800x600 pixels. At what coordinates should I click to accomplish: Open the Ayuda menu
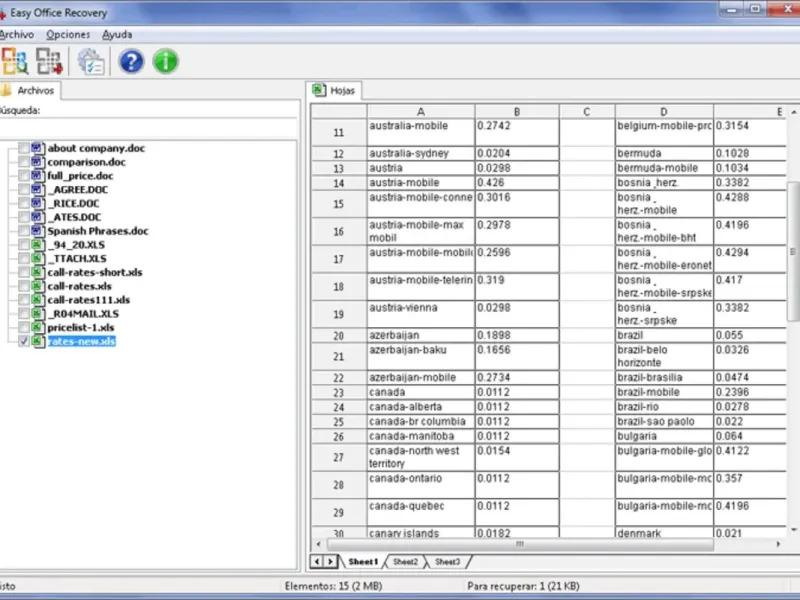tap(117, 34)
